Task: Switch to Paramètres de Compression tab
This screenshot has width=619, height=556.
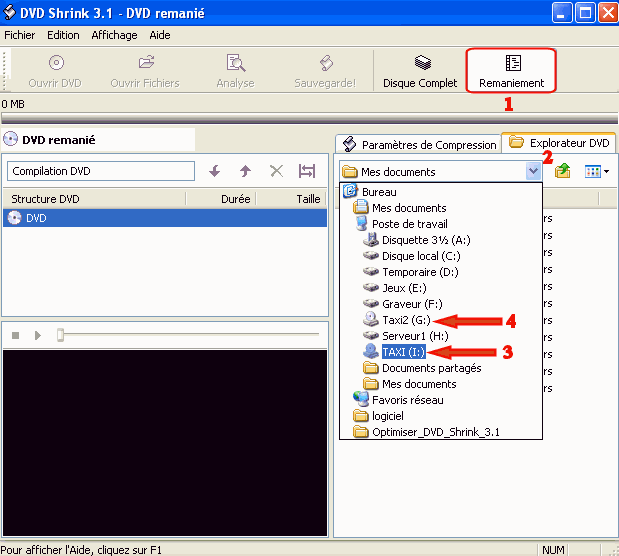Action: [x=419, y=145]
